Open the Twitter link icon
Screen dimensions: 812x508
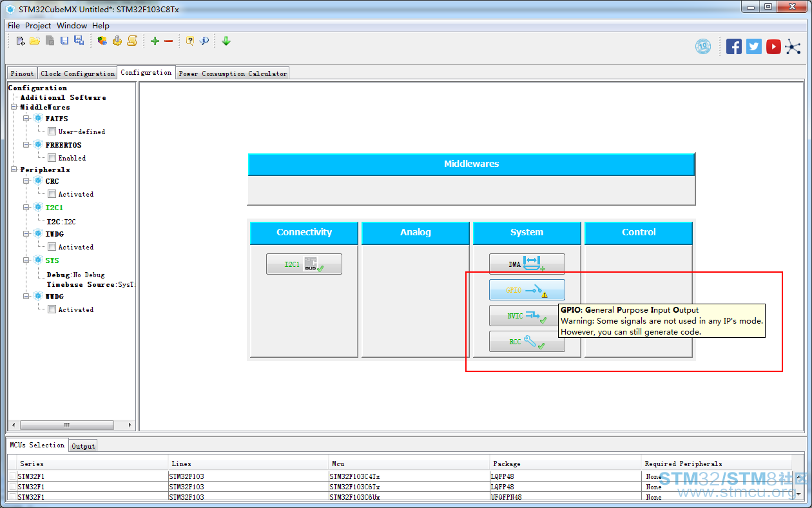(x=754, y=46)
